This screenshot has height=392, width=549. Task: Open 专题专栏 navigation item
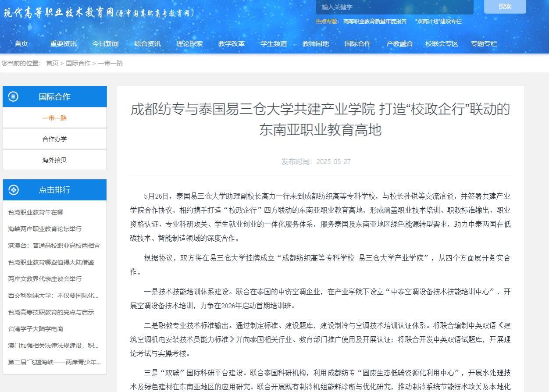484,43
